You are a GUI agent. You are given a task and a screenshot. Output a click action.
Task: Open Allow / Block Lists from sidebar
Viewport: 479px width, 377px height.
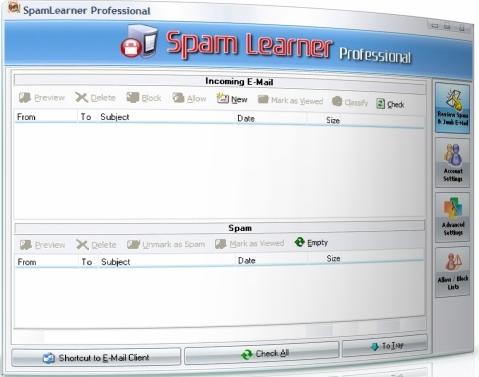click(x=452, y=272)
